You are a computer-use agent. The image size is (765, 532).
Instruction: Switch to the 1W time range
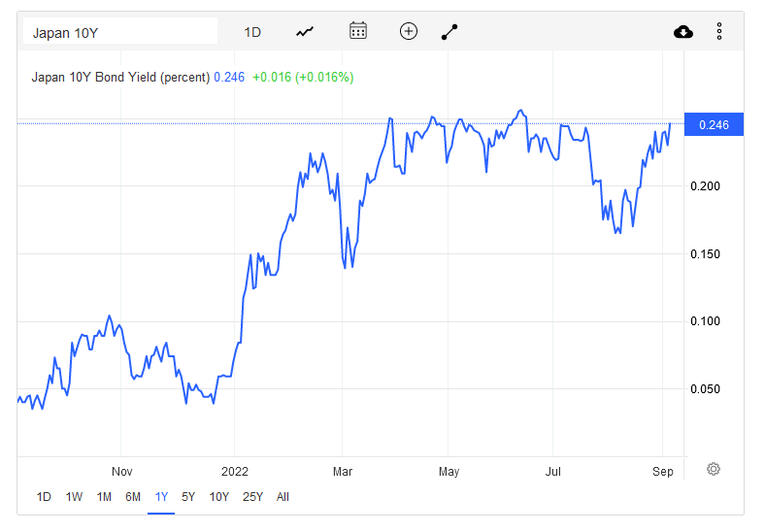tap(74, 497)
